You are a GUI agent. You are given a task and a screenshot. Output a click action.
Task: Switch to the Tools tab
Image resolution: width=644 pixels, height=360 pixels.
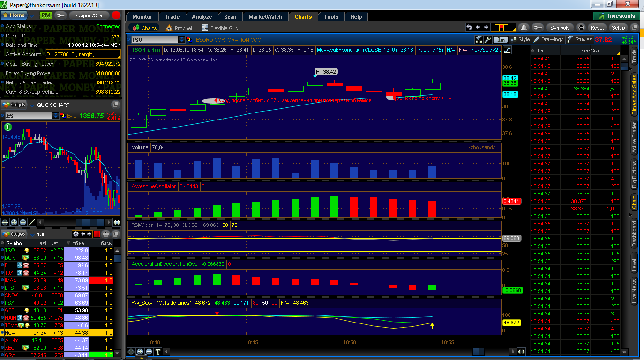point(331,16)
